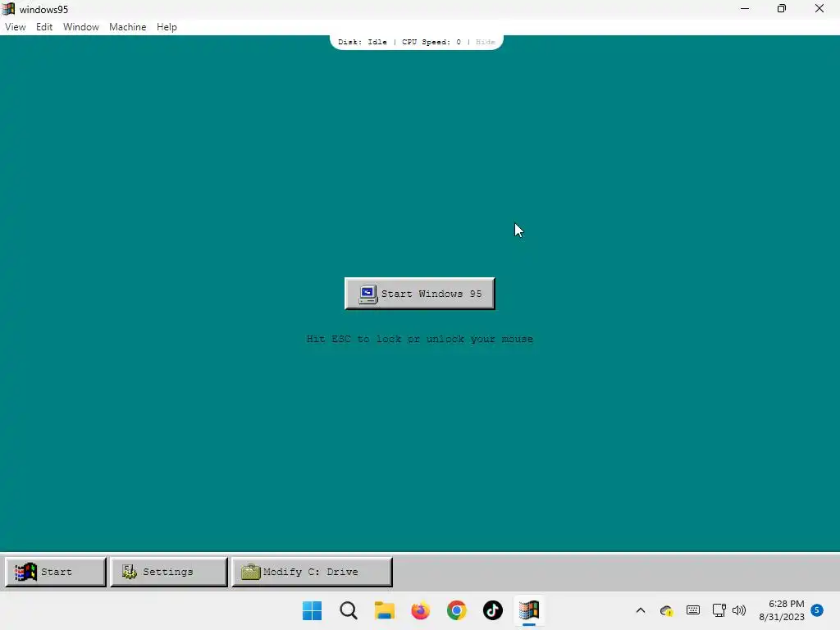Image resolution: width=840 pixels, height=630 pixels.
Task: Close the windows95 window
Action: 819,8
